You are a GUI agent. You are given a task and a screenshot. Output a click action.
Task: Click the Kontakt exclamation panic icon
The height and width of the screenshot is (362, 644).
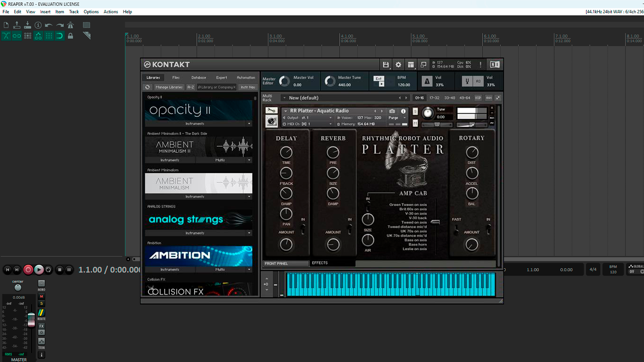tap(481, 65)
